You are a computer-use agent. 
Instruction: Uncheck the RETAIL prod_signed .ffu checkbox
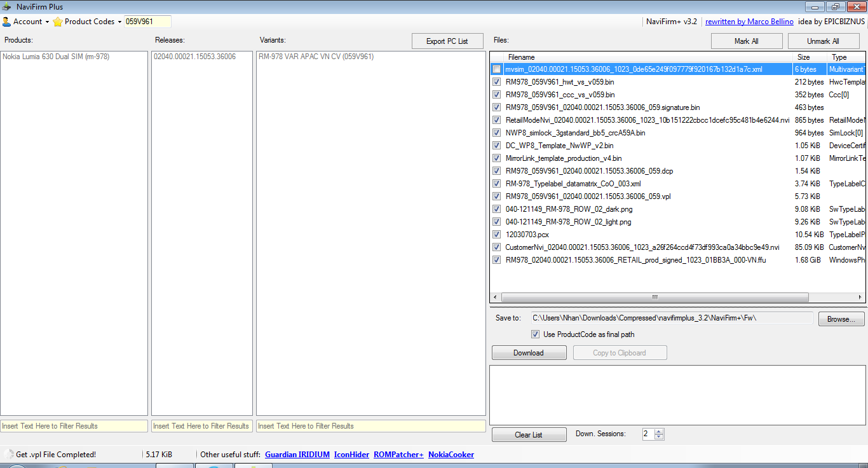coord(496,260)
